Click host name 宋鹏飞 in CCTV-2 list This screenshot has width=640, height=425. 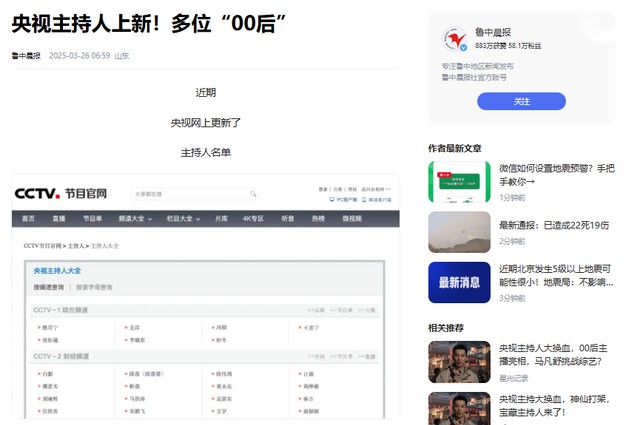pos(137,411)
